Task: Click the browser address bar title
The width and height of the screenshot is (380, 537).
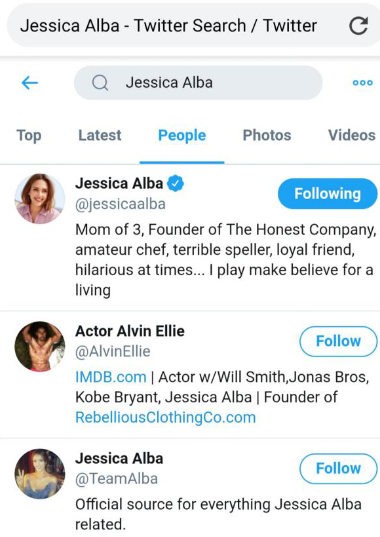Action: [168, 26]
